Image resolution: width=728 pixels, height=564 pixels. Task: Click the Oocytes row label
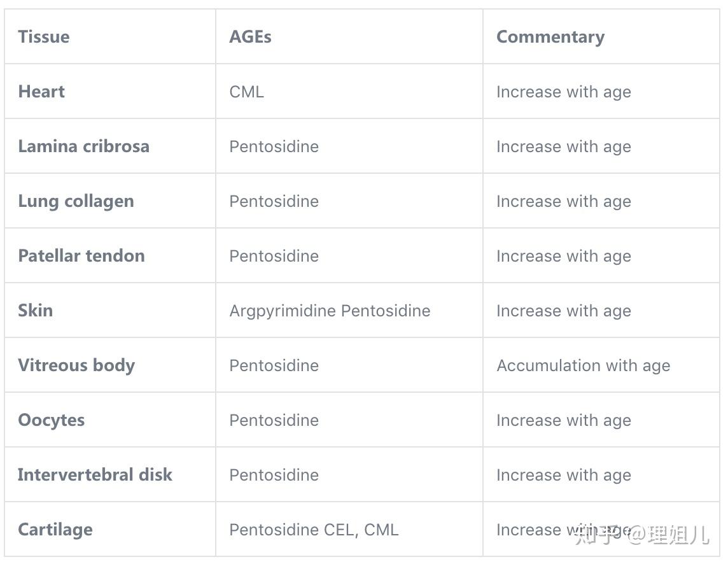51,420
